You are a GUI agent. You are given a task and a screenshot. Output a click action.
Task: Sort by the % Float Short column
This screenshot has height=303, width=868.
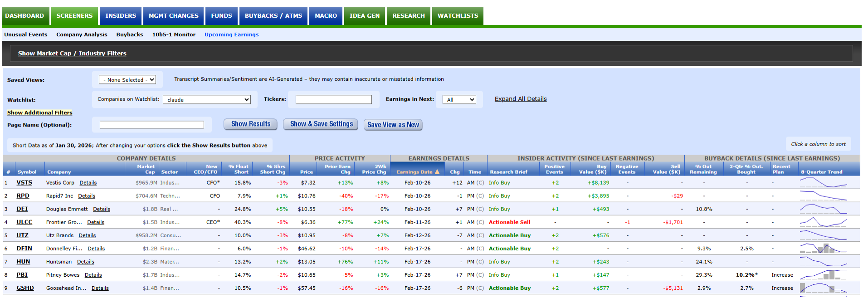coord(238,169)
